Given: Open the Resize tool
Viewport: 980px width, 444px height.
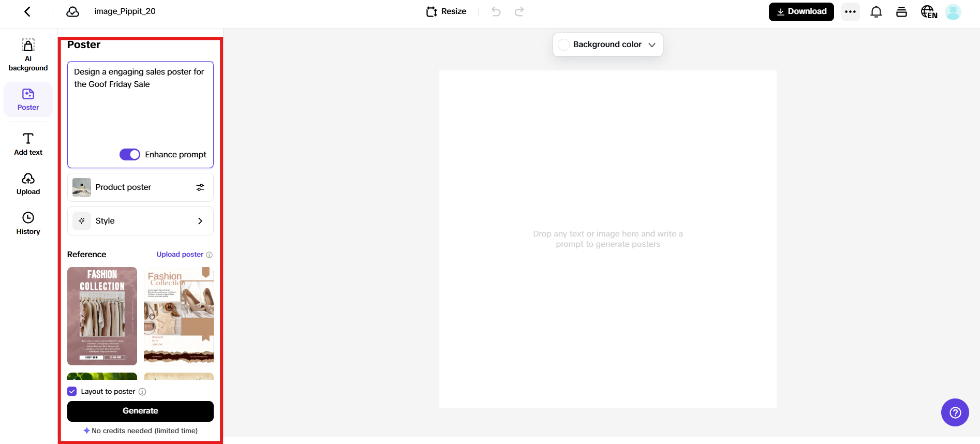Looking at the screenshot, I should 446,11.
